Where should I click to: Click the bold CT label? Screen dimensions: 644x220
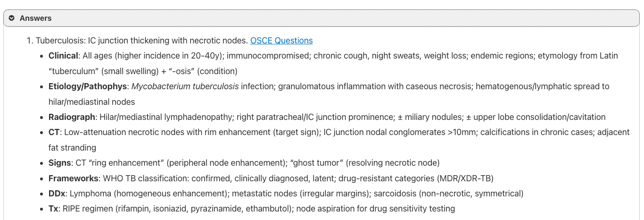pyautogui.click(x=54, y=132)
